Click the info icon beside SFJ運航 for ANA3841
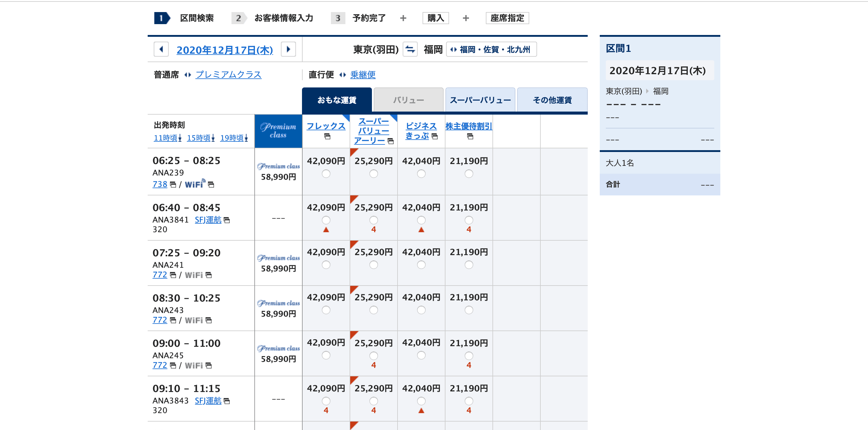Image resolution: width=868 pixels, height=430 pixels. 228,220
